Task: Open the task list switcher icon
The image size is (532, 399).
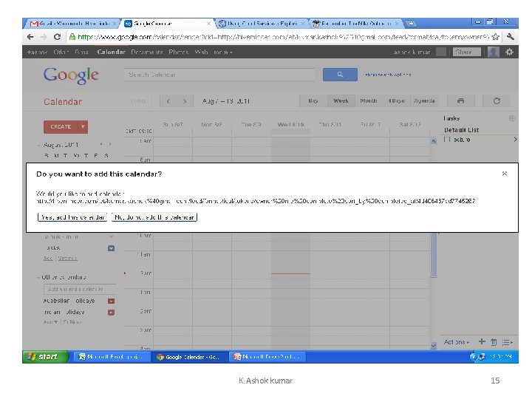Action: (x=507, y=342)
